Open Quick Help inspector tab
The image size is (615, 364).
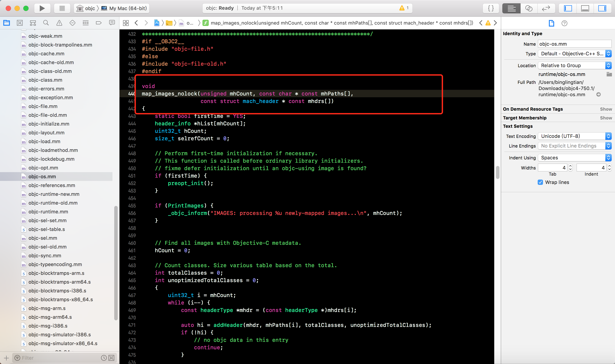(564, 23)
